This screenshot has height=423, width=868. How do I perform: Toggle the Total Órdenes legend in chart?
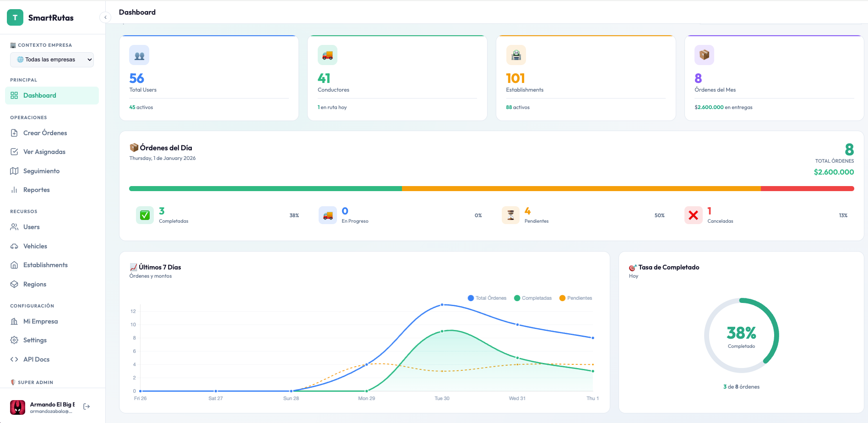[x=487, y=298]
